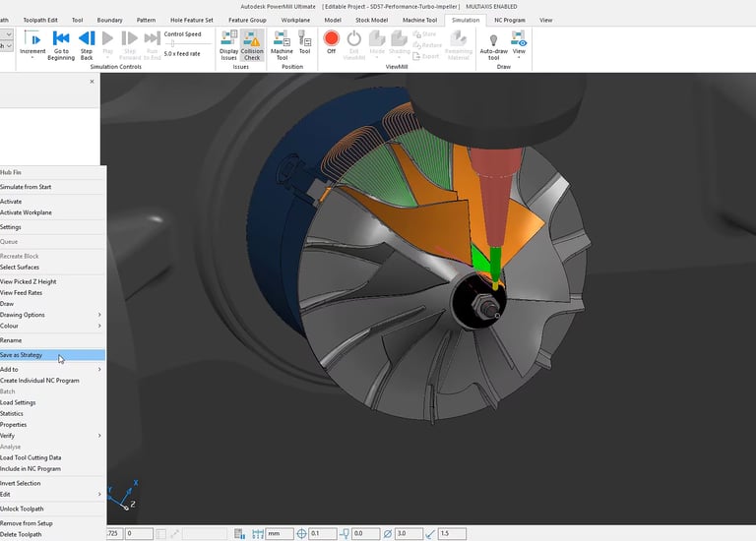The image size is (756, 541).
Task: Open the NC Program tab
Action: (x=510, y=21)
